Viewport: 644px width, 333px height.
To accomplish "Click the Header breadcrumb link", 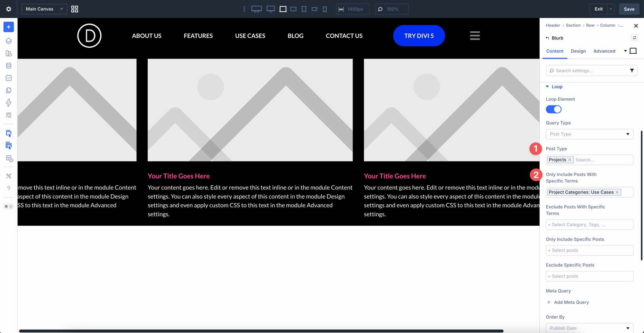I will 553,25.
